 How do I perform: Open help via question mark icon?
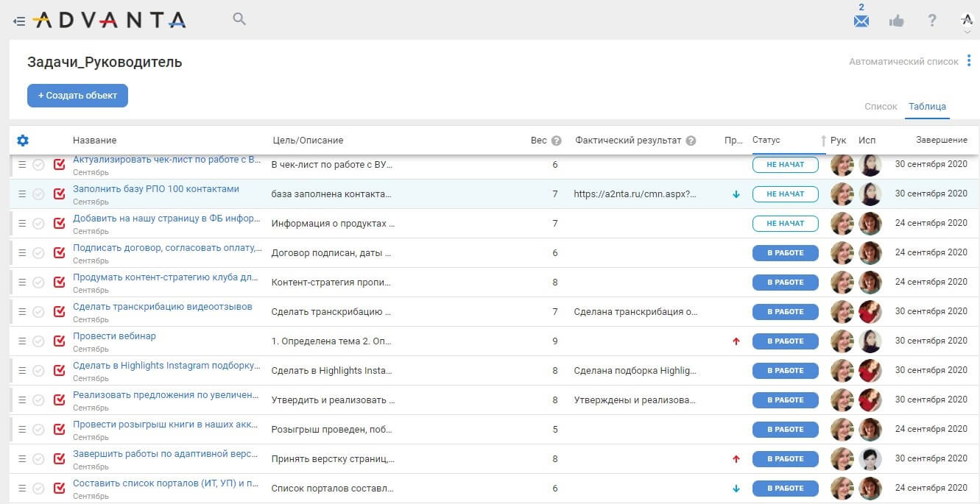pyautogui.click(x=932, y=21)
